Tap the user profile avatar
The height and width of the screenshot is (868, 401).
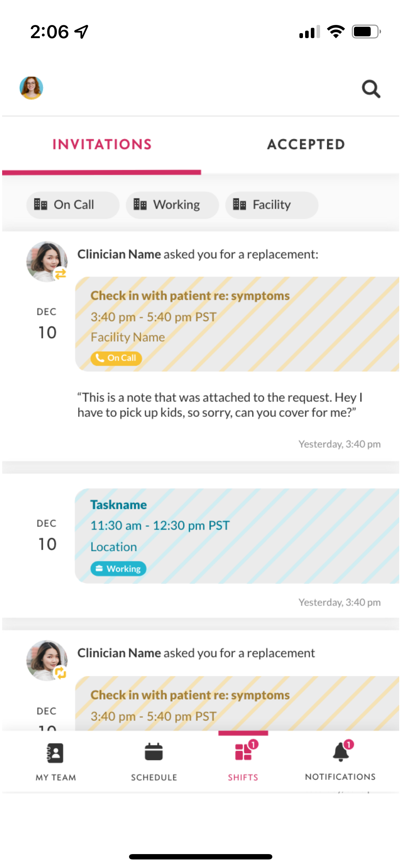(31, 88)
